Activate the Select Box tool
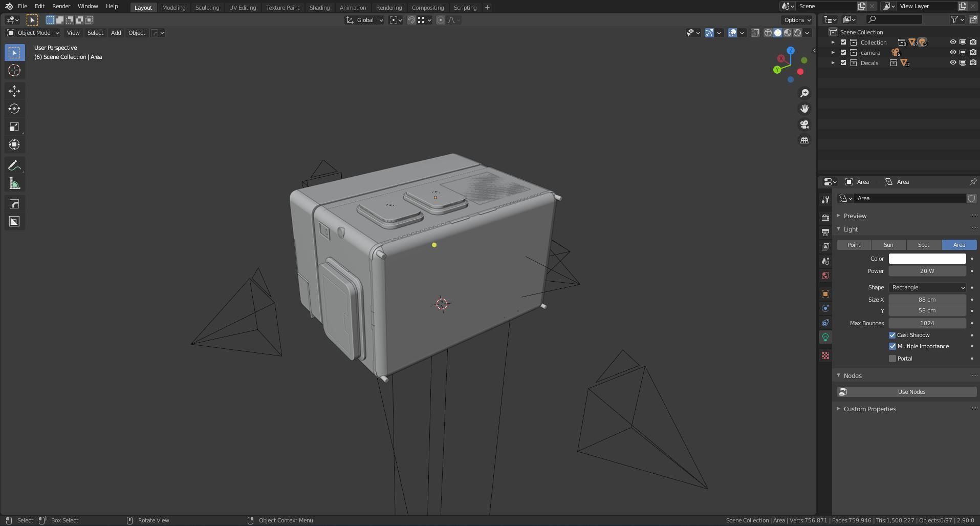This screenshot has width=980, height=526. point(14,52)
